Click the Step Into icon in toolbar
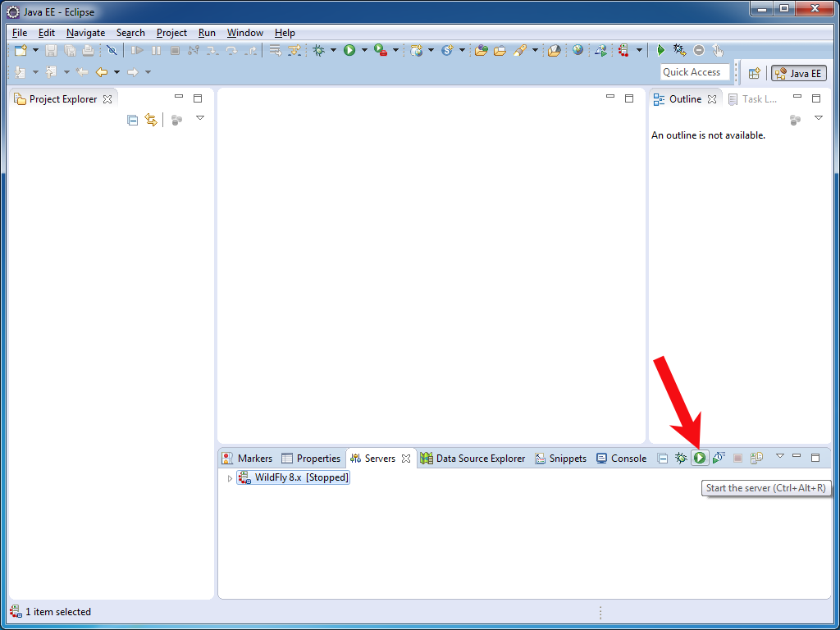Screen dimensions: 840x630 tap(212, 50)
